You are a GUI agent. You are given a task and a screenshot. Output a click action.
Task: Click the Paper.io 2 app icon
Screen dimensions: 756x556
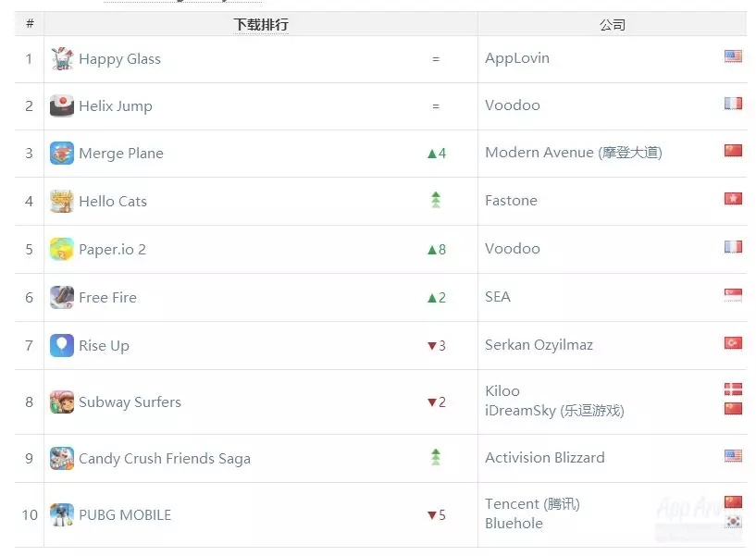pyautogui.click(x=62, y=249)
